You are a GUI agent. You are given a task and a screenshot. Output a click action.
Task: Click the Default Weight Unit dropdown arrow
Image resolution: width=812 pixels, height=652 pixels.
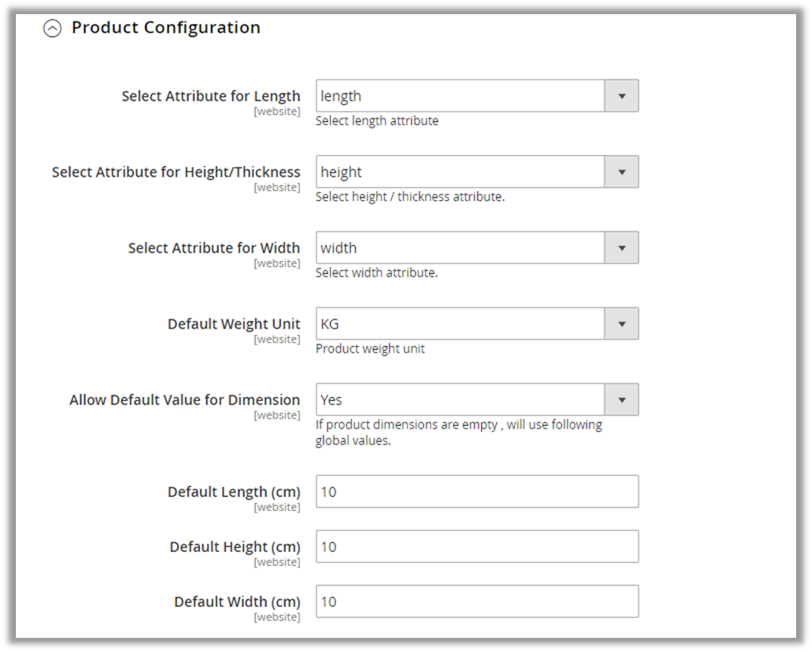[621, 323]
